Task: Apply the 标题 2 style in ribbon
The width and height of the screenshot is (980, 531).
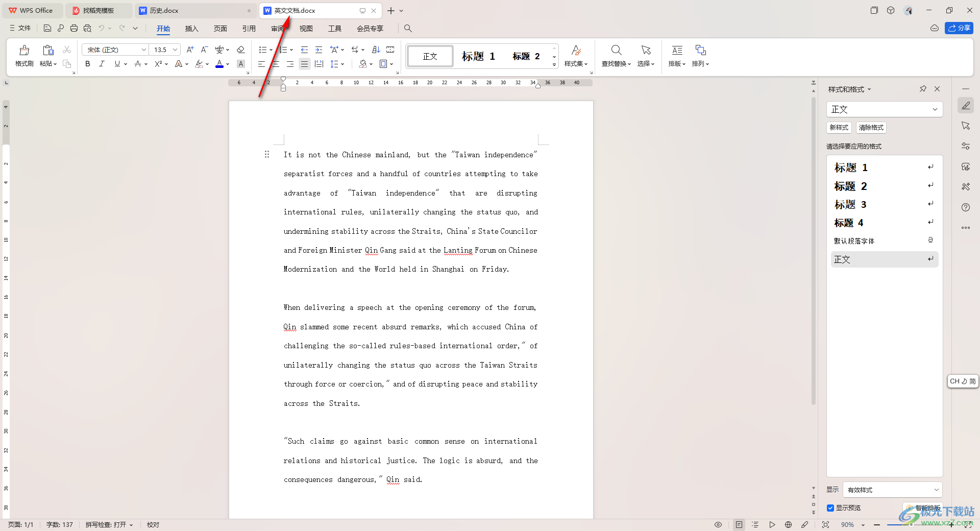Action: point(526,56)
